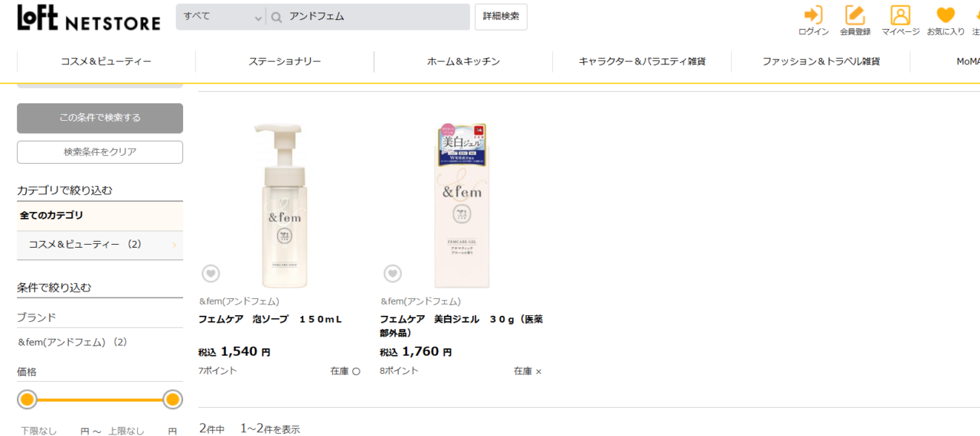Click the 条件で絞り込む heading
Image resolution: width=980 pixels, height=436 pixels.
pos(54,288)
